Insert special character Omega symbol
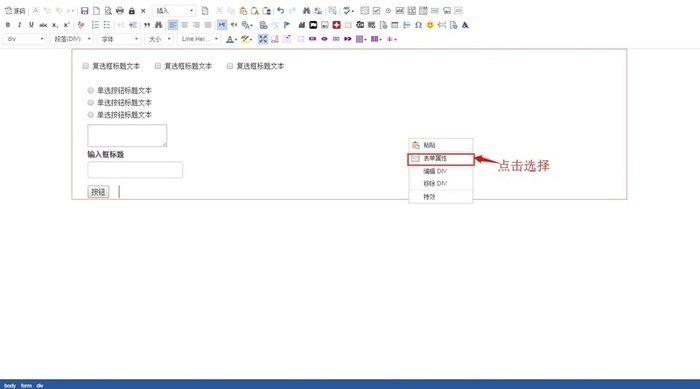 418,25
